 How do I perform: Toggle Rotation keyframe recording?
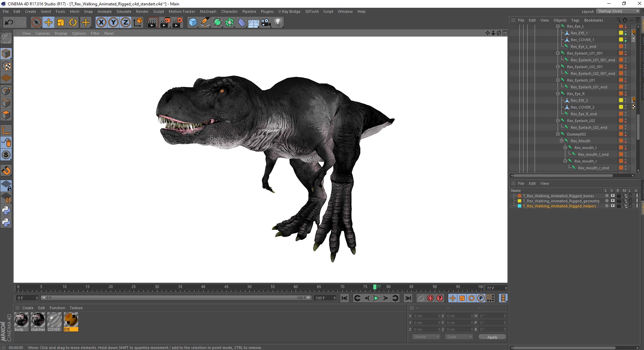click(472, 298)
